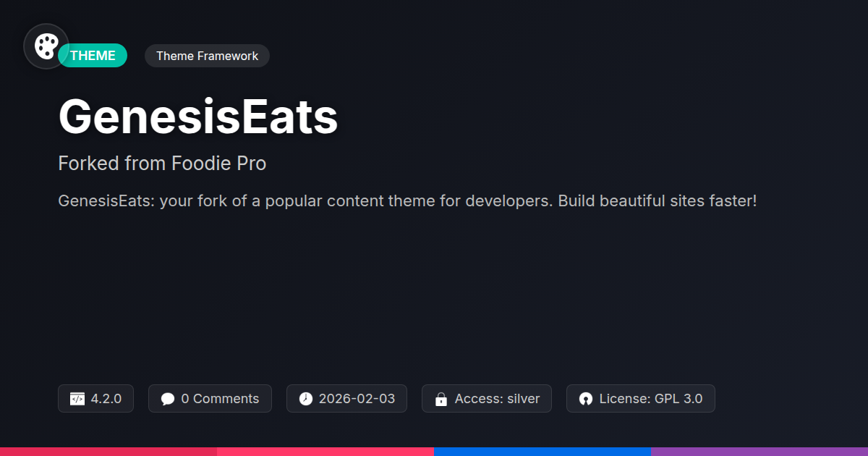This screenshot has width=868, height=456.
Task: Click the lock access icon
Action: (441, 399)
